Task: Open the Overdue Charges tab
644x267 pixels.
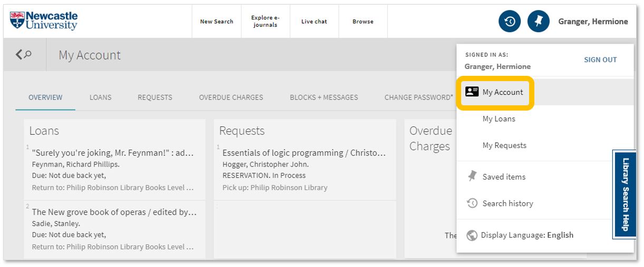Action: tap(231, 97)
